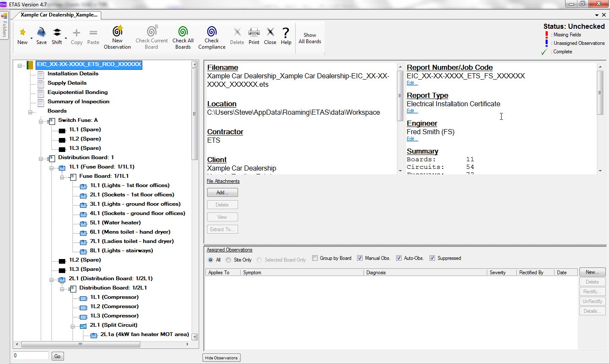
Task: Collapse 1L1 (Fuse Board: 1/1L1) node
Action: (x=52, y=168)
